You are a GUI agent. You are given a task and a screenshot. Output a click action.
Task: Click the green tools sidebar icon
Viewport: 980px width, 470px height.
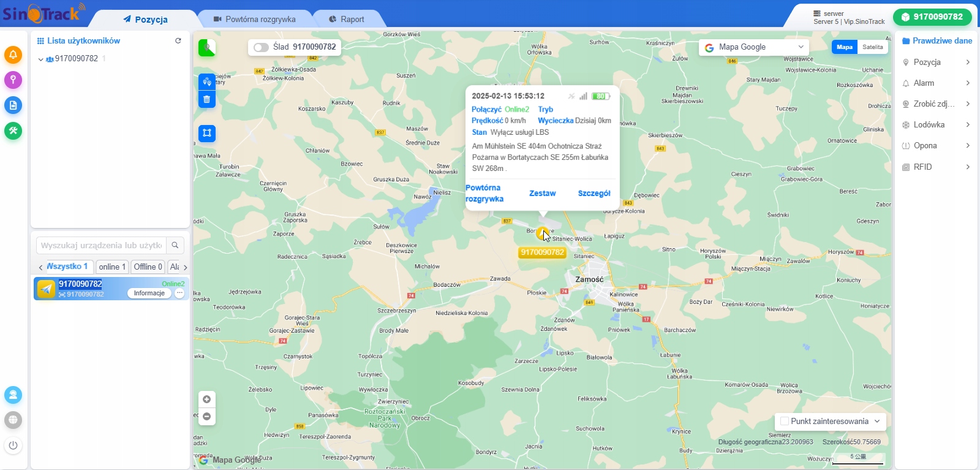[13, 131]
